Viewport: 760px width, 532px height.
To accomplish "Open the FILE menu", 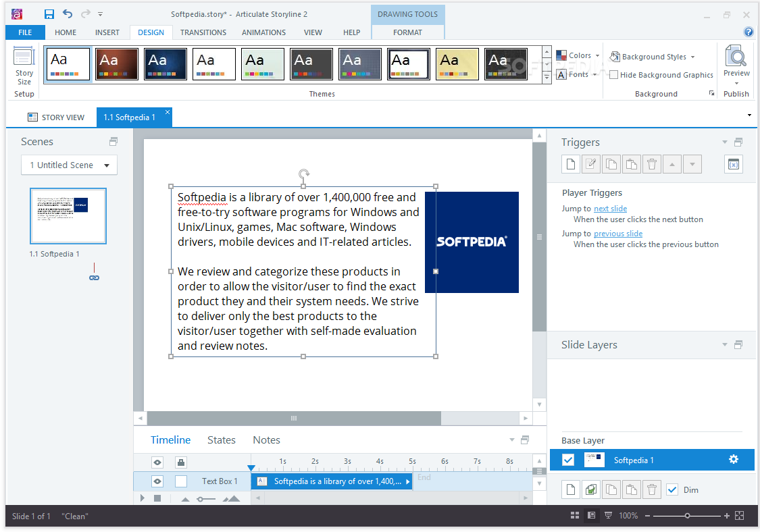I will (x=25, y=32).
